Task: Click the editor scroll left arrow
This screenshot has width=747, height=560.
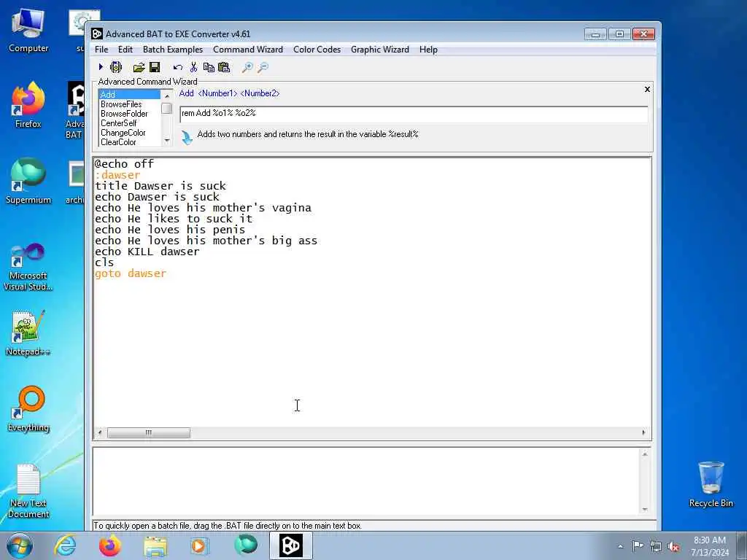Action: [99, 432]
